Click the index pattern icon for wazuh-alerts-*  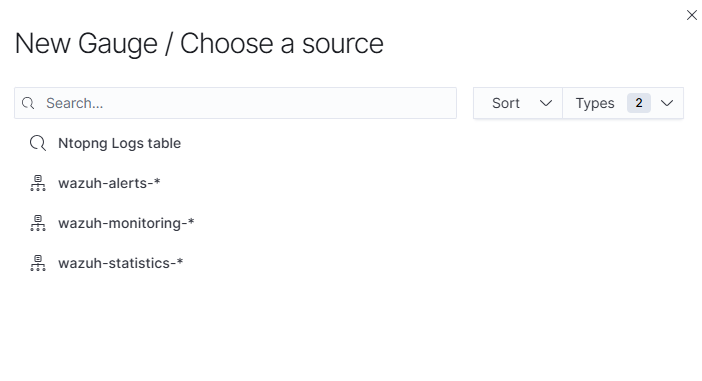38,183
